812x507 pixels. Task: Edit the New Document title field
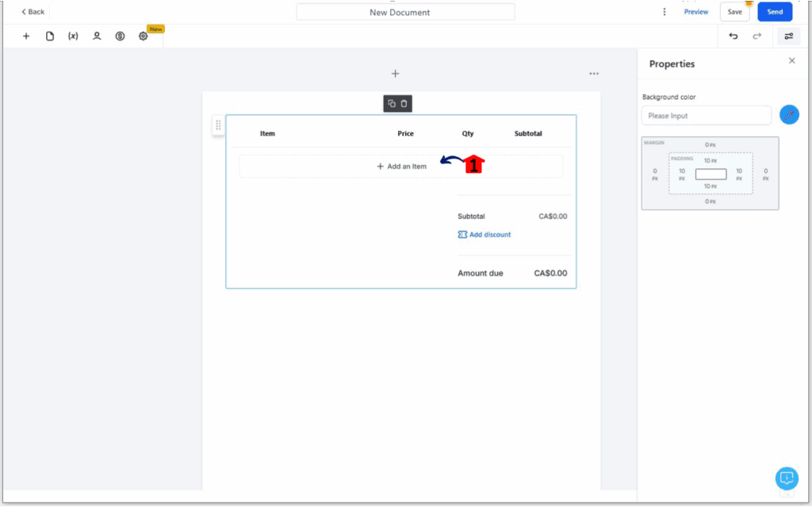[405, 12]
